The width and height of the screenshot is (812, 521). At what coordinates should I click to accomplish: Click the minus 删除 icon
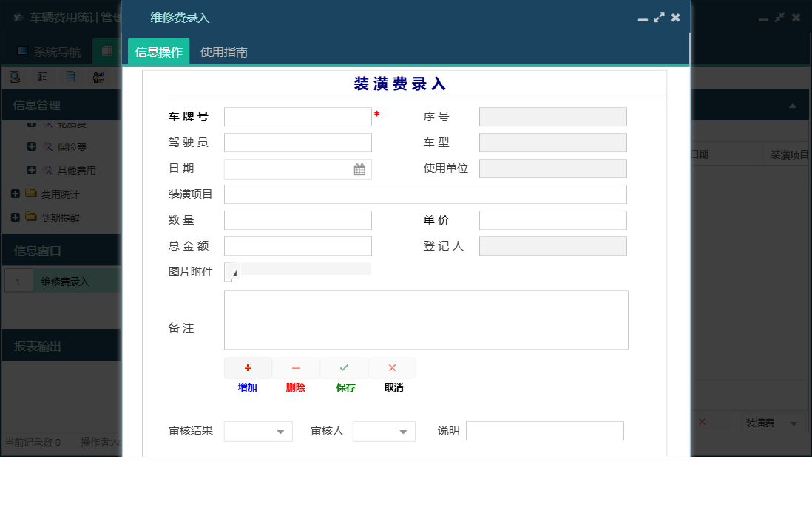click(x=295, y=367)
